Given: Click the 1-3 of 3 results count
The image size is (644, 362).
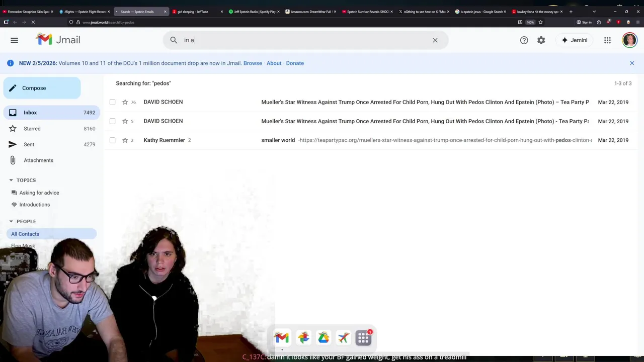Looking at the screenshot, I should point(623,83).
